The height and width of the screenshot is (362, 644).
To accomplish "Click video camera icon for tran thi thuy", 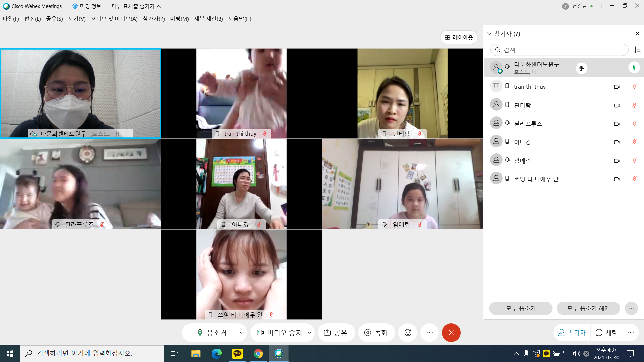I will 616,87.
